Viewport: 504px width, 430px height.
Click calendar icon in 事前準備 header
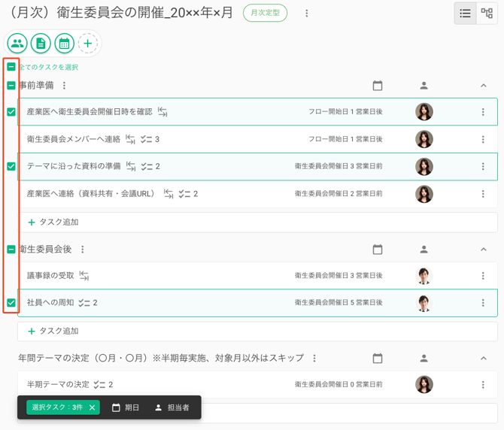[x=378, y=86]
